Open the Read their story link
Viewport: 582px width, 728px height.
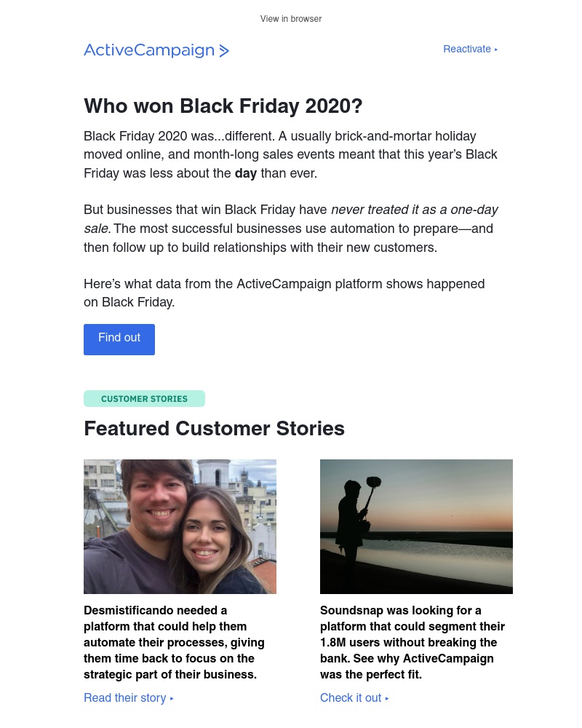(124, 698)
